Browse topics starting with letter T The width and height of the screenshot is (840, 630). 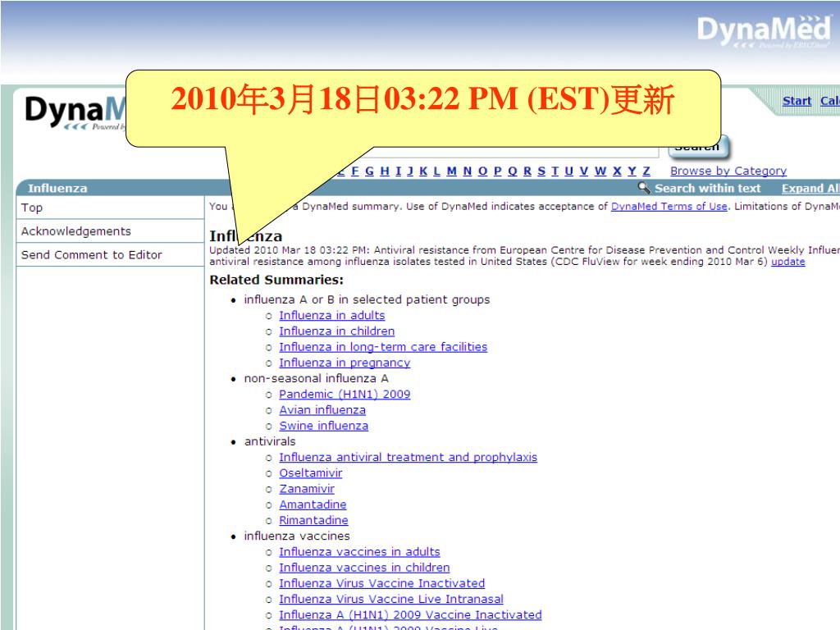pos(555,171)
